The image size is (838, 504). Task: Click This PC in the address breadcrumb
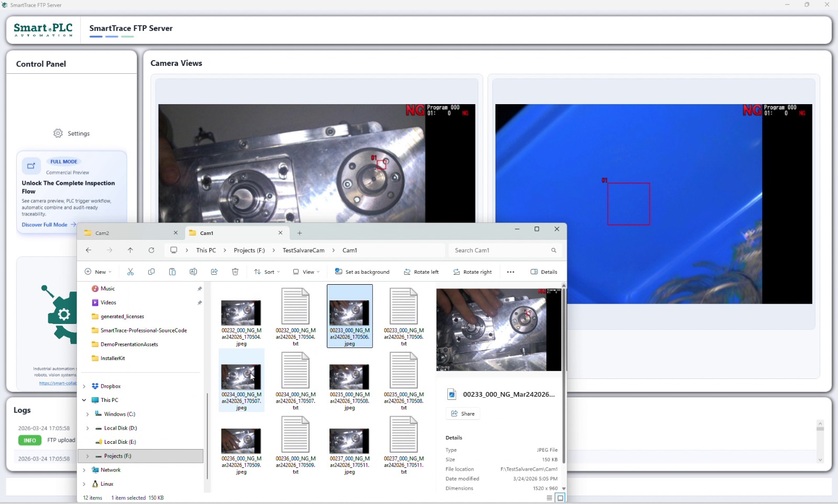tap(206, 250)
